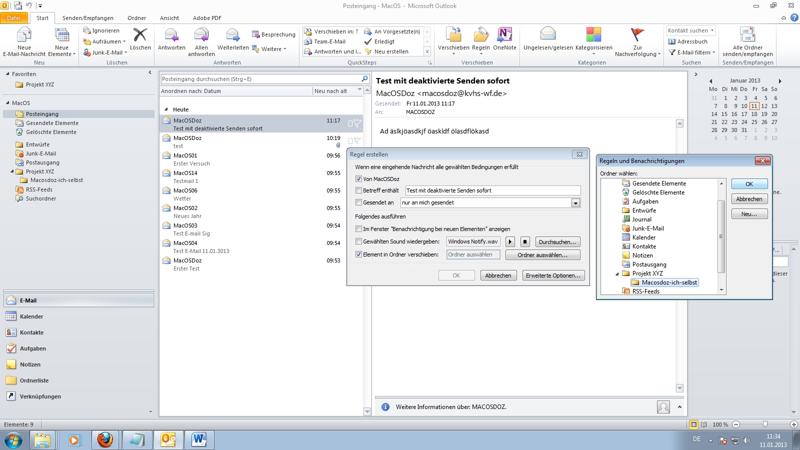Click Abbrechen in the Regeln und Benachrichtigungen dialog

pyautogui.click(x=749, y=199)
